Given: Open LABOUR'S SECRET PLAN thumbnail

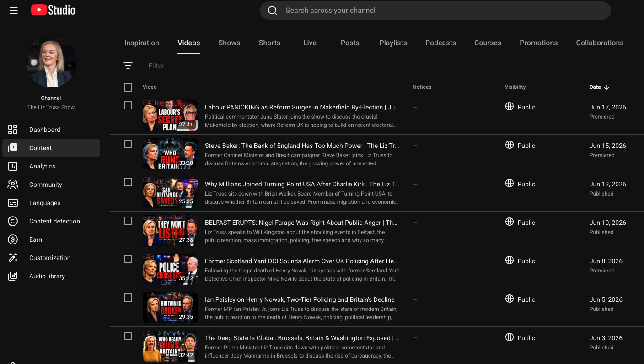Looking at the screenshot, I should 170,116.
